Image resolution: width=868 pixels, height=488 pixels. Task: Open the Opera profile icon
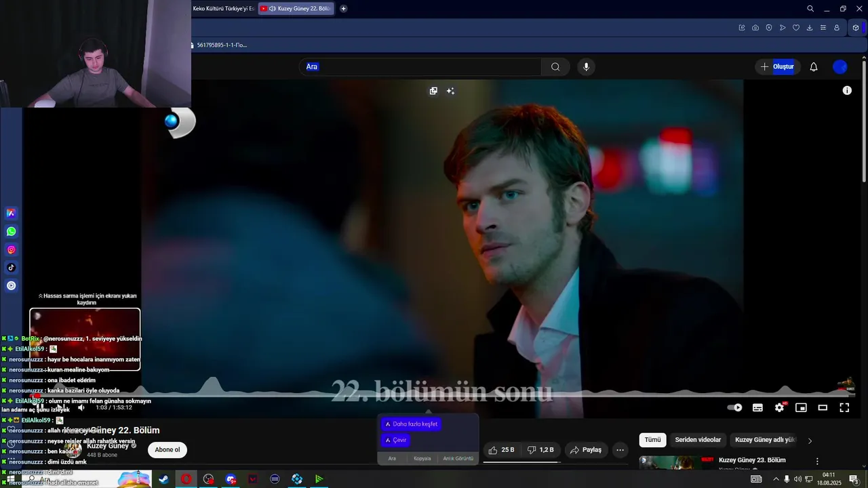point(837,28)
